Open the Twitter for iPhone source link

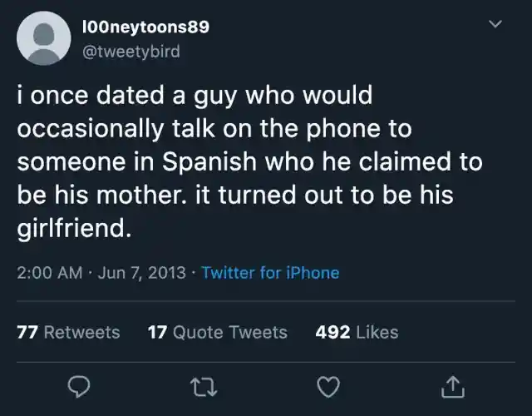click(270, 272)
